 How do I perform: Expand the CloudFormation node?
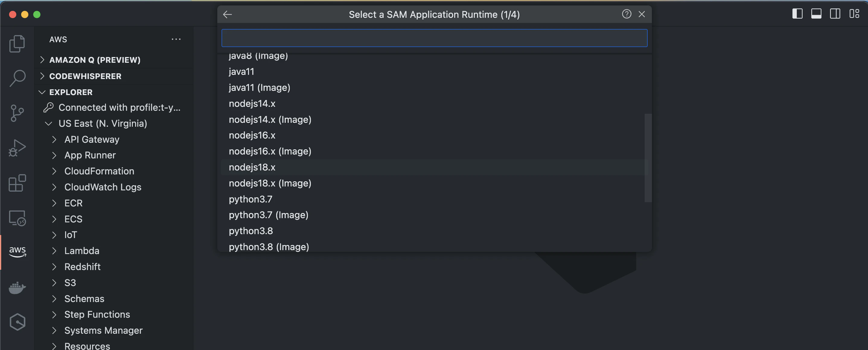coord(54,171)
